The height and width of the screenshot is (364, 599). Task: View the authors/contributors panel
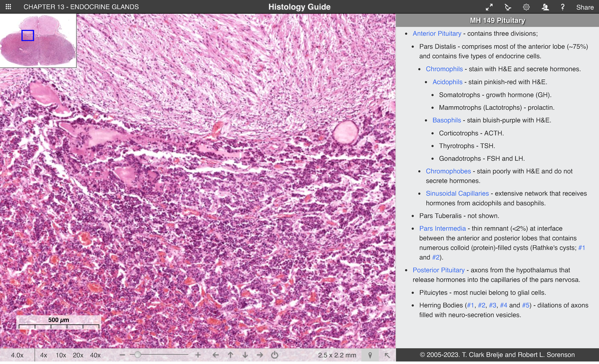[545, 7]
